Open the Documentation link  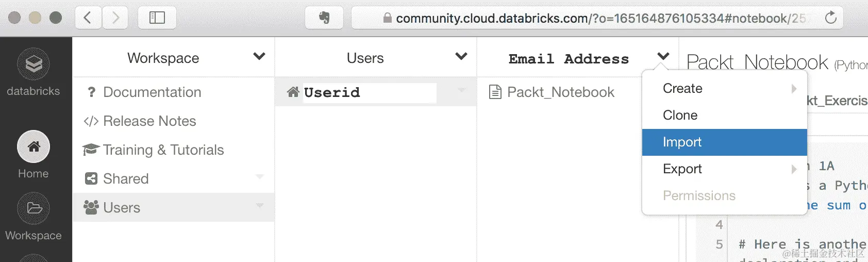coord(152,92)
